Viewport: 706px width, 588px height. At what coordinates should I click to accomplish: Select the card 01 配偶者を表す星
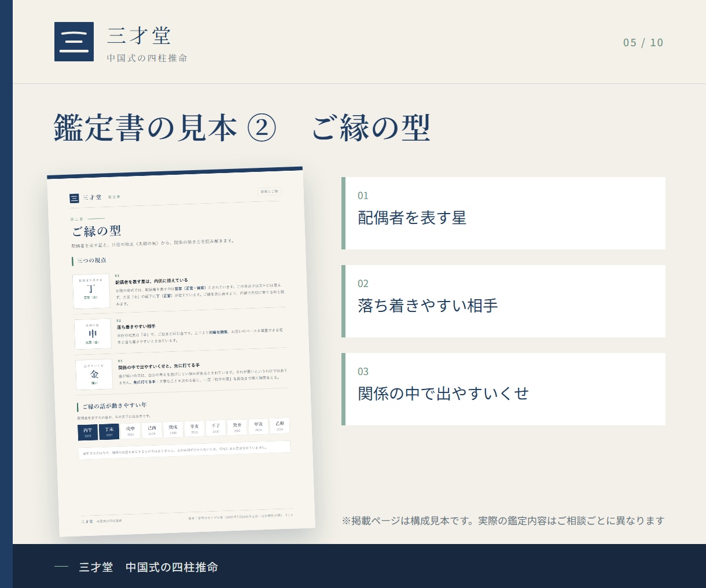tap(503, 213)
